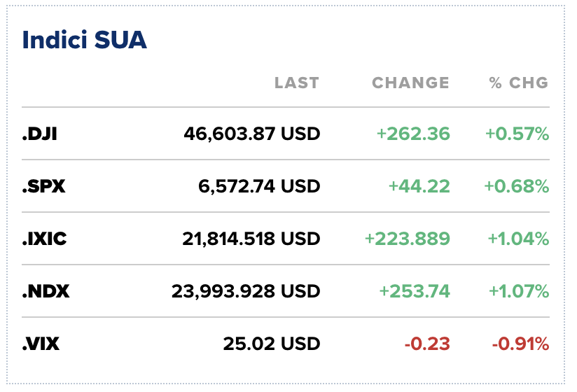The height and width of the screenshot is (392, 577).
Task: Click the 21,814.518 USD last value
Action: click(x=251, y=239)
